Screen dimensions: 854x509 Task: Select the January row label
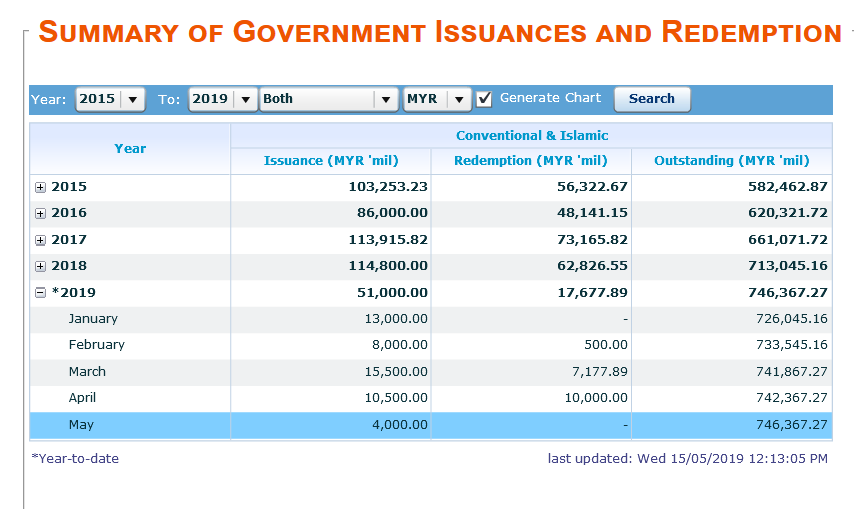[x=93, y=318]
